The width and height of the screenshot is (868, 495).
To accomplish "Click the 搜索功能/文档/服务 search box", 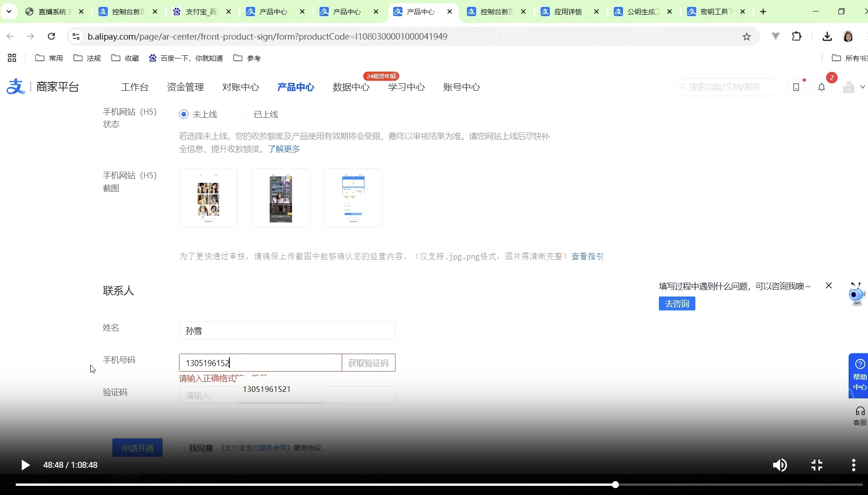I will pos(727,87).
